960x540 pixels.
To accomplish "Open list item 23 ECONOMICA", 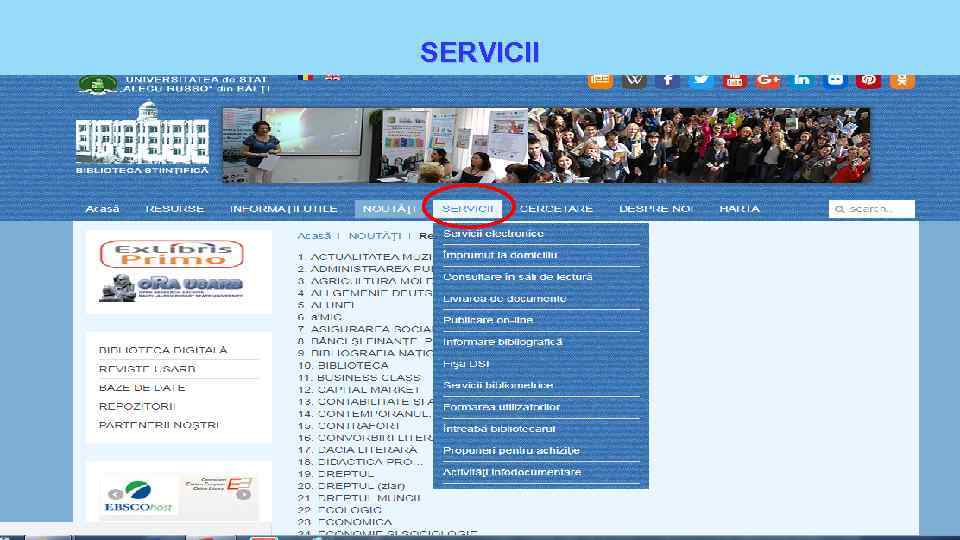I will coord(345,522).
